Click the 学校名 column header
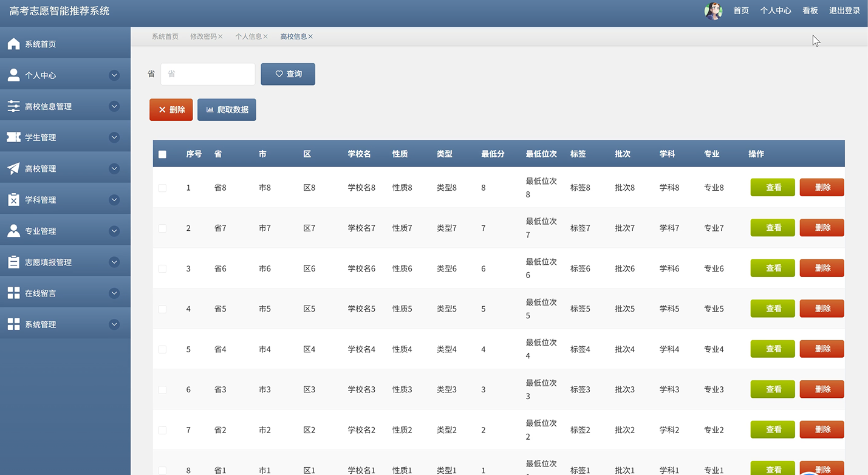The image size is (868, 475). pos(359,154)
